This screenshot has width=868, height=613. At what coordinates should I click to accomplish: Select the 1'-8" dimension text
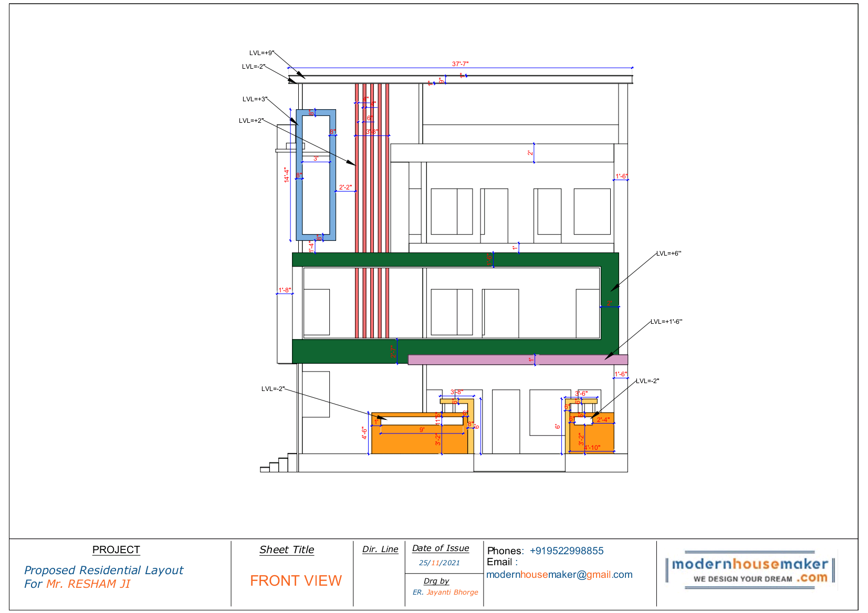pos(285,290)
